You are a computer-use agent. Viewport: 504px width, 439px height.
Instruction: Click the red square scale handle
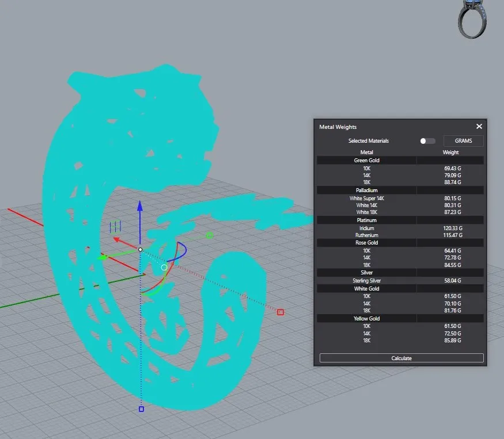click(x=281, y=312)
